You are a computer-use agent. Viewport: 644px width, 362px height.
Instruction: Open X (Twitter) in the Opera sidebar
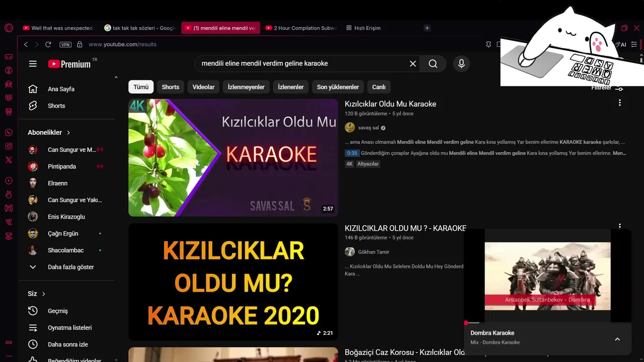pyautogui.click(x=9, y=160)
